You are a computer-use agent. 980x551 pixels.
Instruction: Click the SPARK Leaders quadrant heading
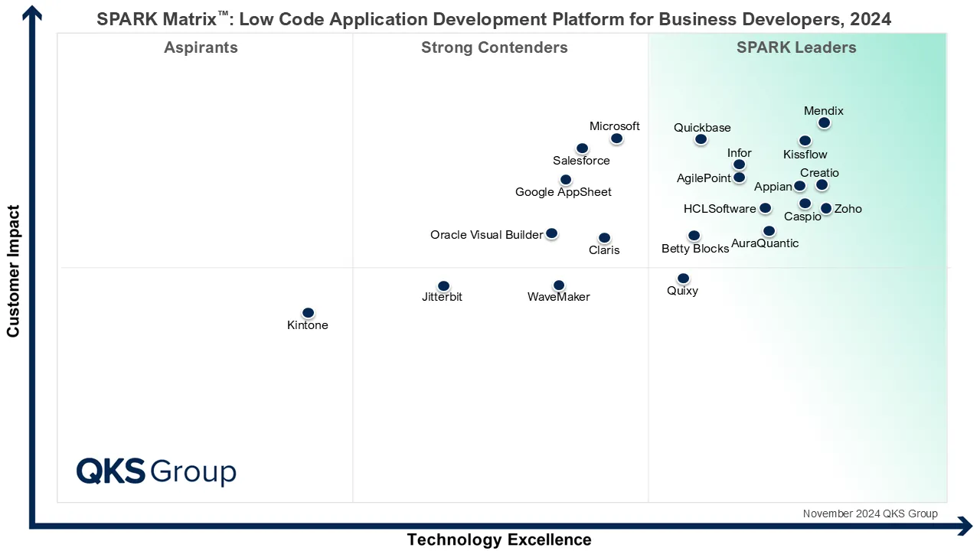coord(796,47)
